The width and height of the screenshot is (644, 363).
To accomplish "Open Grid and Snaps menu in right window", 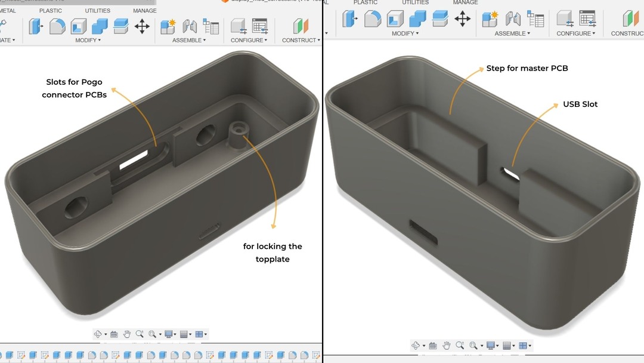I will (x=509, y=345).
